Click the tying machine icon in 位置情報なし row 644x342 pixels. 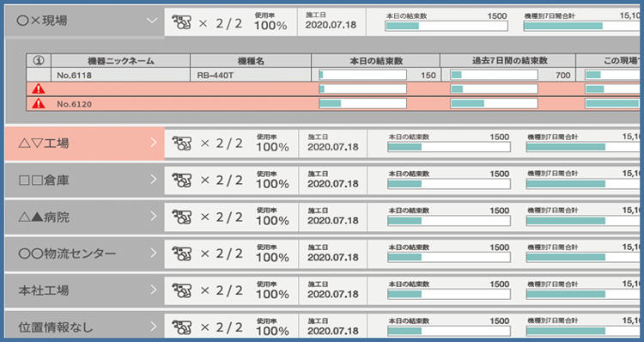coord(182,327)
